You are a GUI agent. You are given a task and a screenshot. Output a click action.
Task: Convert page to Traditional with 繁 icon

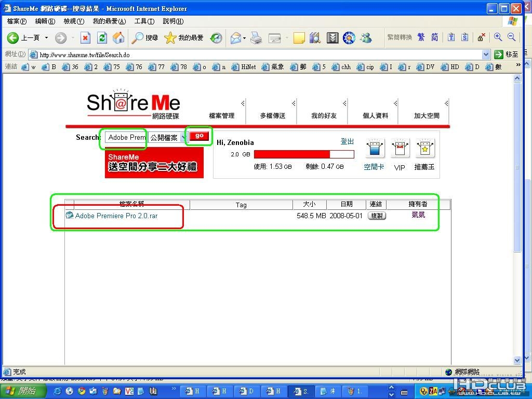(421, 37)
